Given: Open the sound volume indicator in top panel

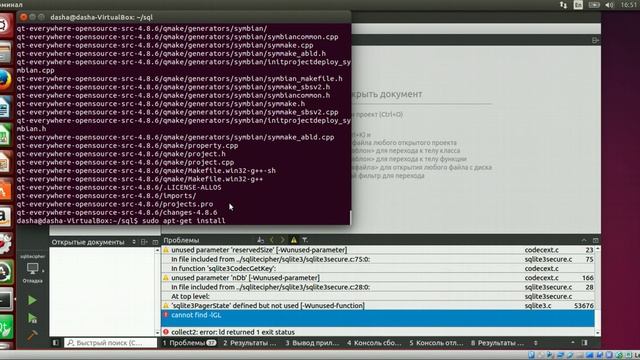Looking at the screenshot, I should [609, 5].
